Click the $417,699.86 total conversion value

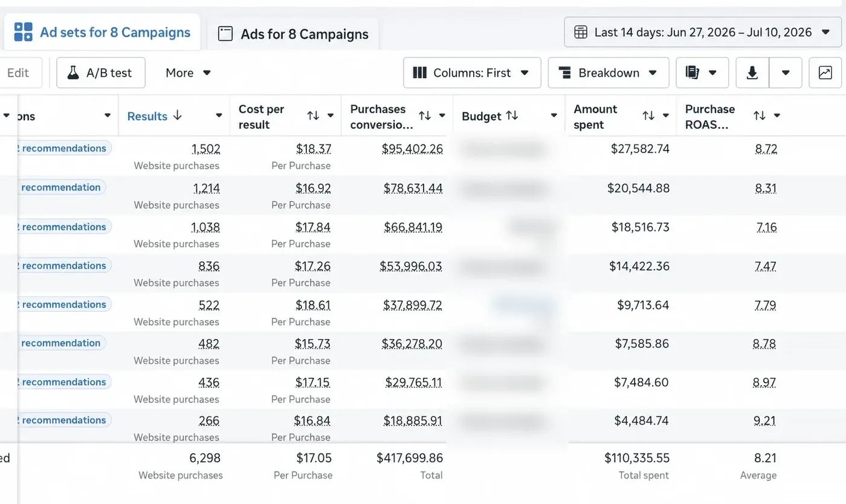click(x=410, y=458)
